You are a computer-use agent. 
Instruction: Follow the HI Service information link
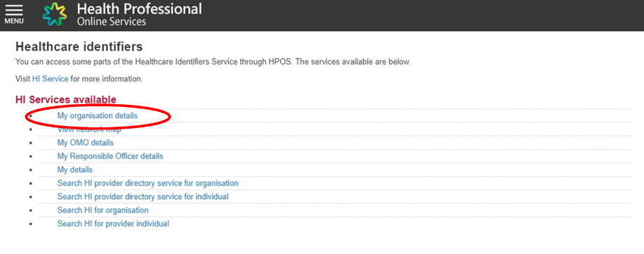click(x=50, y=79)
